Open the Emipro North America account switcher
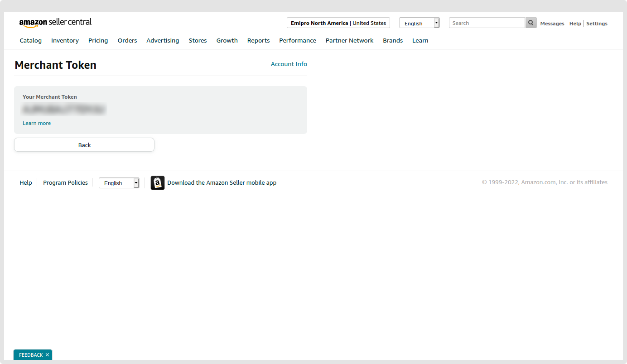627x364 pixels. (x=338, y=23)
